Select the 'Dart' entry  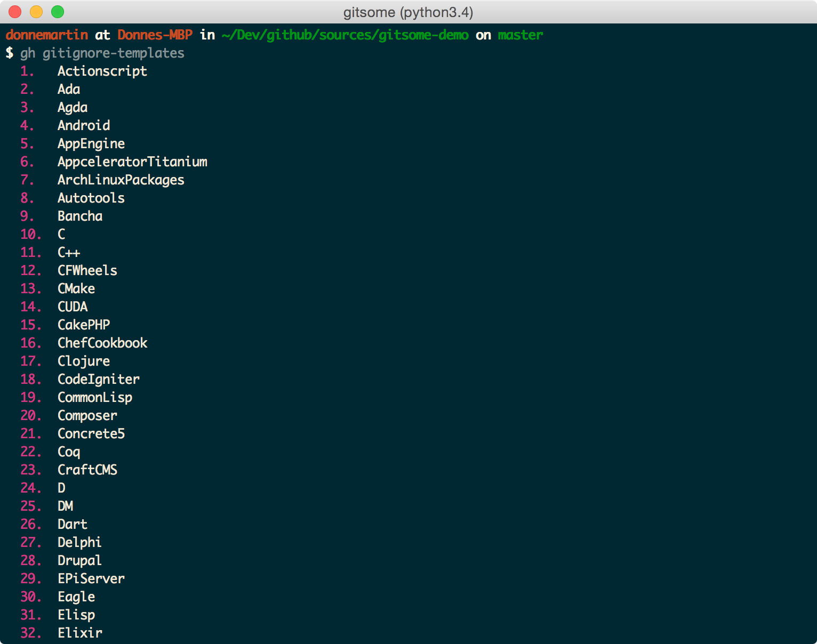[73, 525]
